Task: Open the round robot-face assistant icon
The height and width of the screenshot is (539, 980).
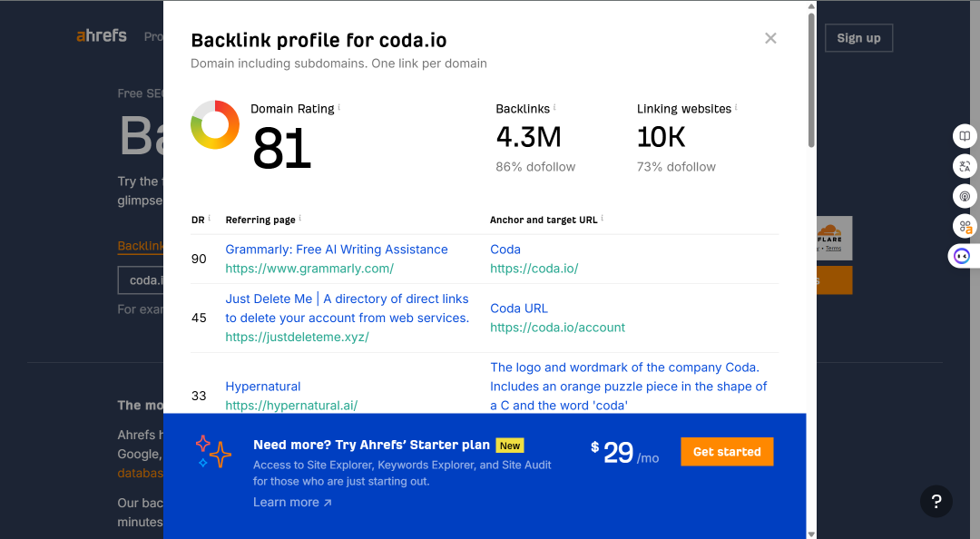Action: [x=962, y=257]
